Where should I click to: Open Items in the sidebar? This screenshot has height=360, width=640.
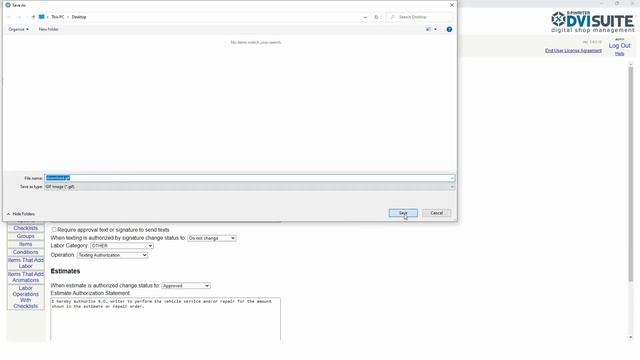[25, 244]
